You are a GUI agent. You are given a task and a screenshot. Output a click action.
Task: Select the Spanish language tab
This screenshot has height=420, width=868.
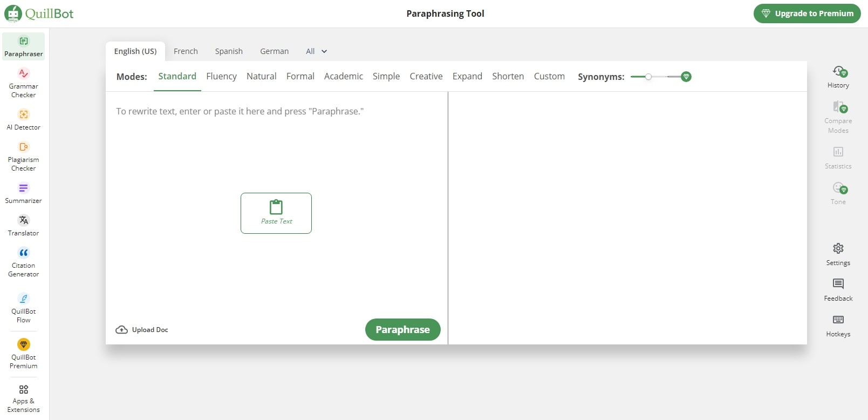coord(229,51)
